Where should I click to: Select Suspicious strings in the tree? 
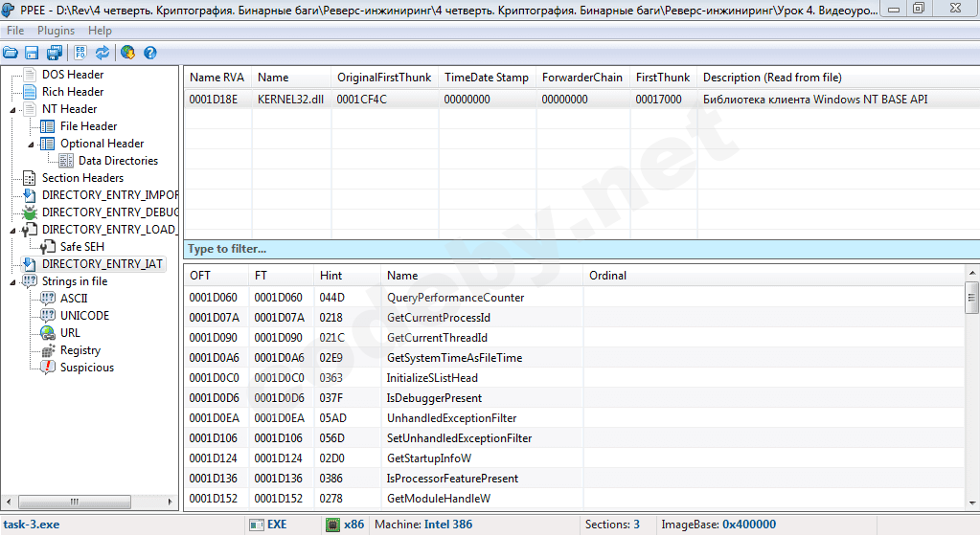(x=86, y=368)
